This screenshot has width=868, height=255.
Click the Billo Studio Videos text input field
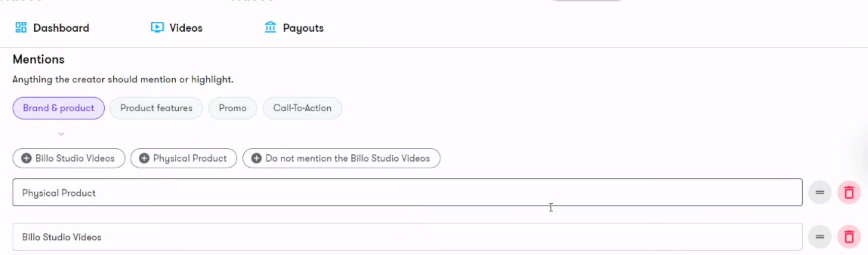click(407, 237)
